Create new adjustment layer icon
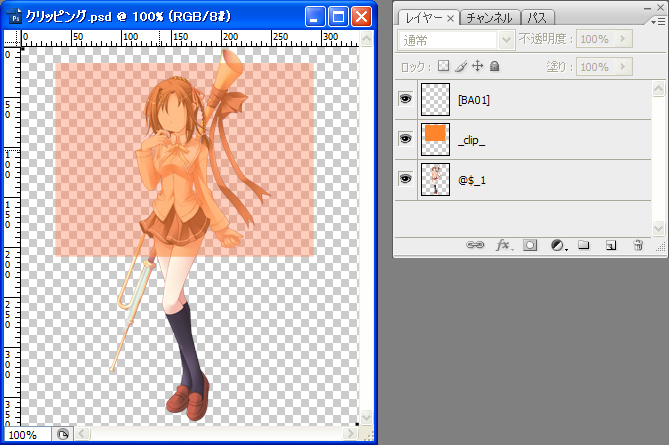Image resolution: width=669 pixels, height=445 pixels. pos(558,245)
